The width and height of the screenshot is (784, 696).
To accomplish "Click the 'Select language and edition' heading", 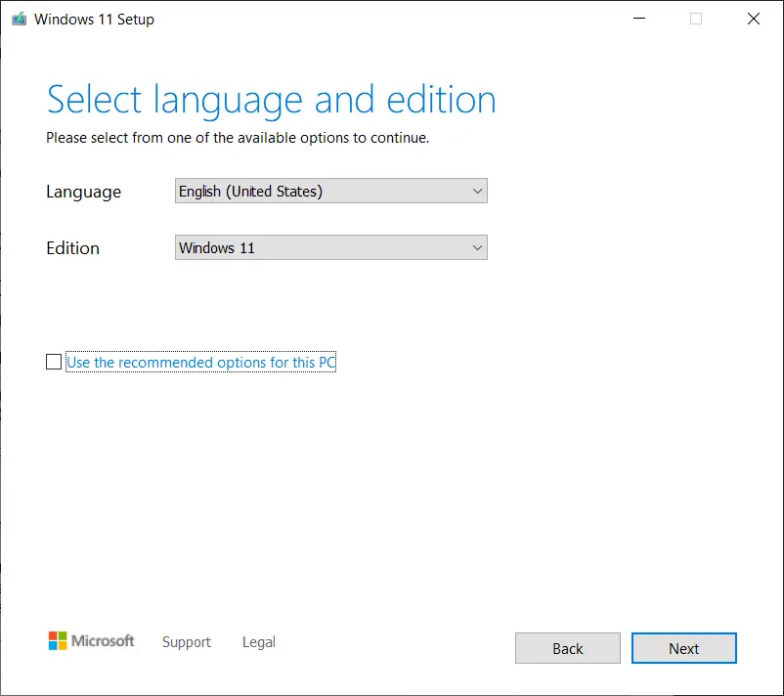I will 271,101.
